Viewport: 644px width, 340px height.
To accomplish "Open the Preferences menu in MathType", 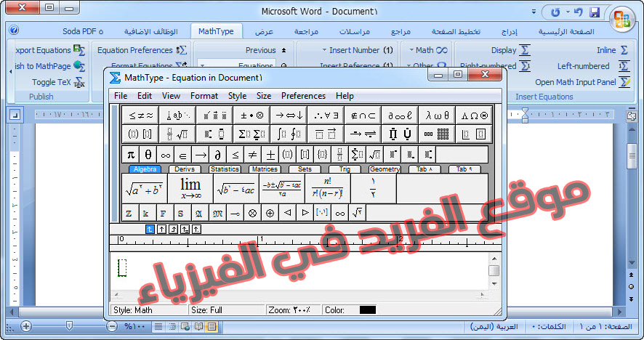I will 304,96.
